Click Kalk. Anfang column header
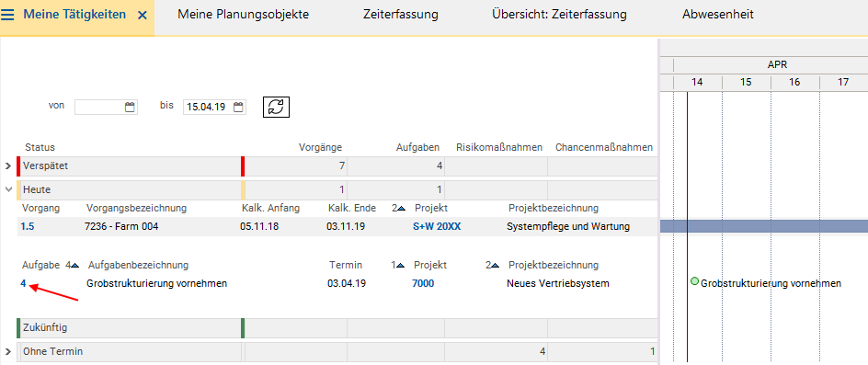868x365 pixels. pyautogui.click(x=270, y=209)
